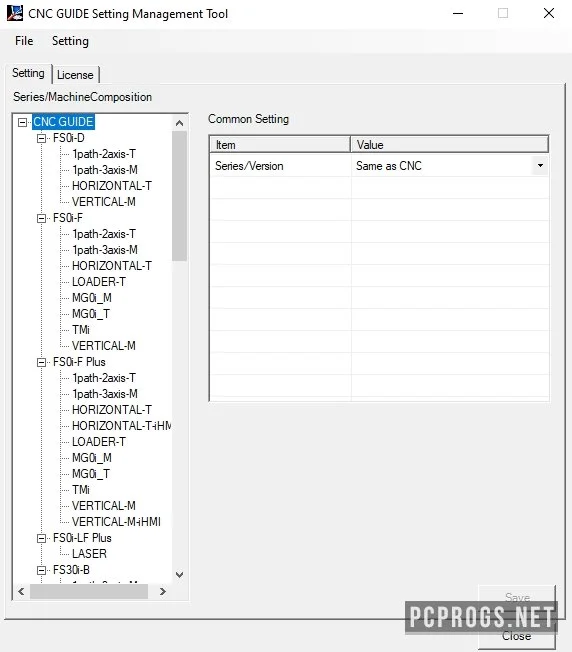Select VERTICAL-M under FS0i-D

(x=104, y=202)
